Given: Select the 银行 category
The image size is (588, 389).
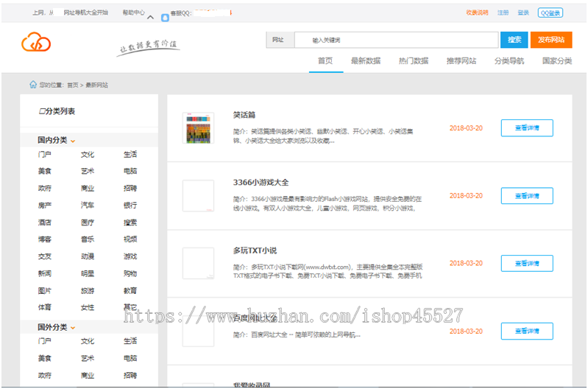Looking at the screenshot, I should (130, 206).
